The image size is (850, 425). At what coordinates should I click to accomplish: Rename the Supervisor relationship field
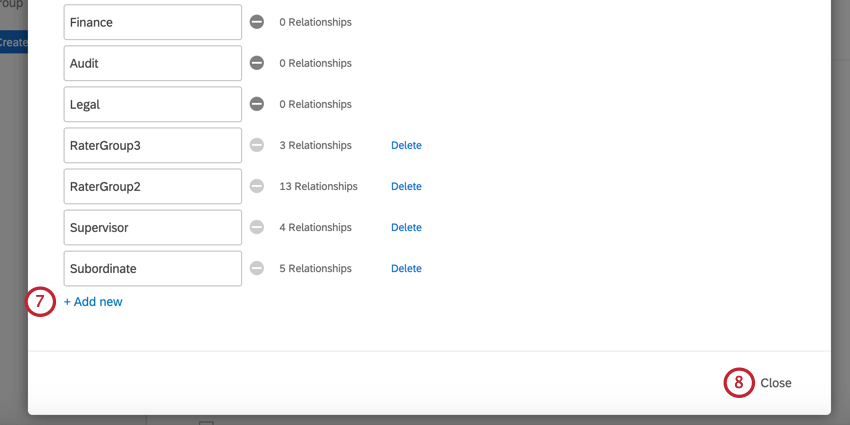[x=153, y=227]
